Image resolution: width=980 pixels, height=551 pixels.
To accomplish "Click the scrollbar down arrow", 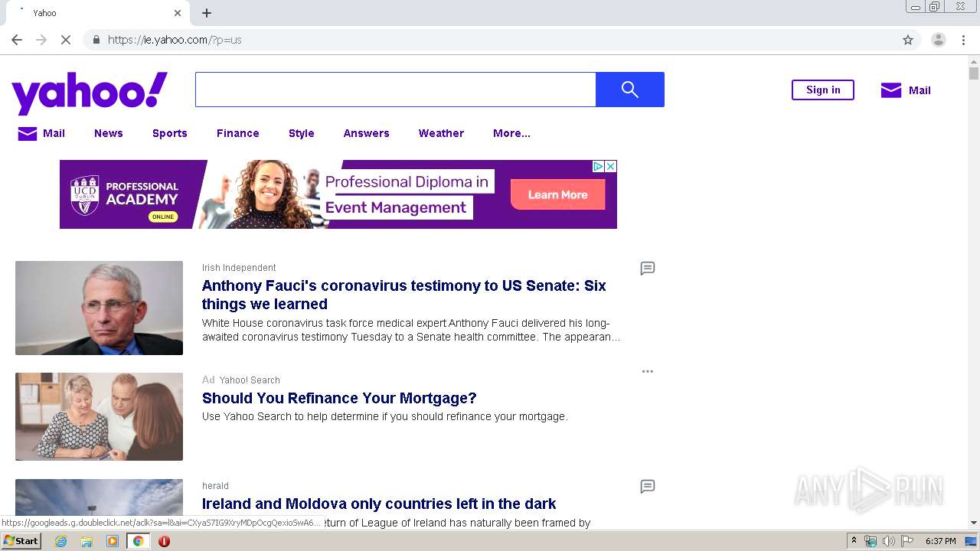I will click(974, 523).
